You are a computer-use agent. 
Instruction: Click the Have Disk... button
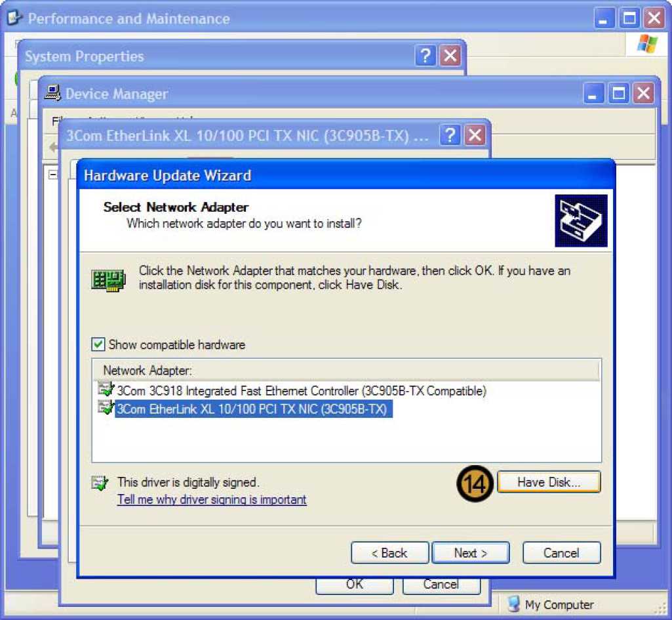click(x=549, y=482)
